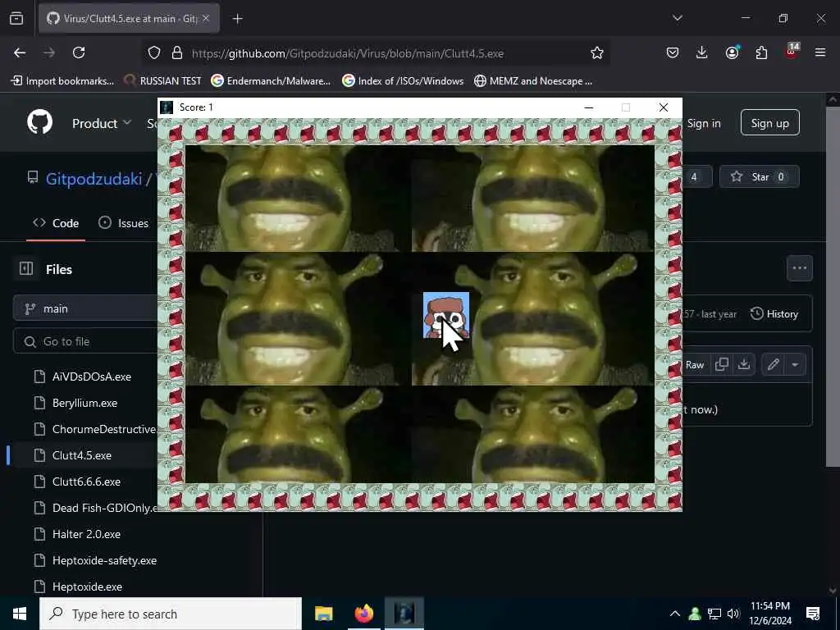Go back using the browser back arrow

(20, 52)
